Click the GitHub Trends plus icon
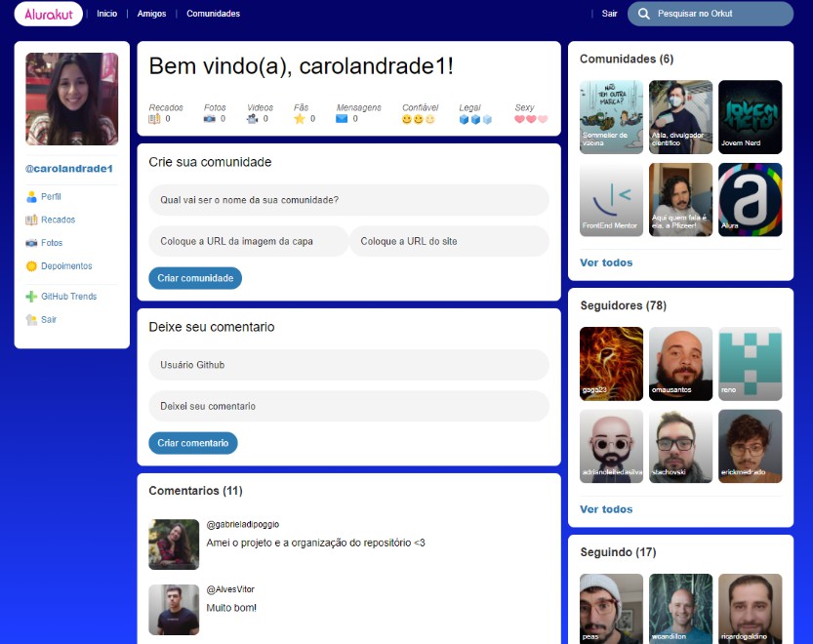 [31, 297]
